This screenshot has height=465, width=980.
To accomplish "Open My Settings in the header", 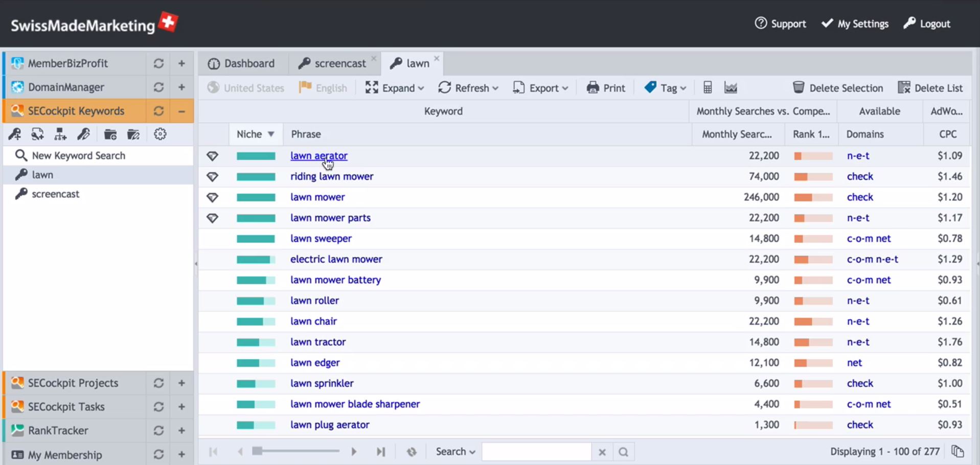I will coord(855,24).
